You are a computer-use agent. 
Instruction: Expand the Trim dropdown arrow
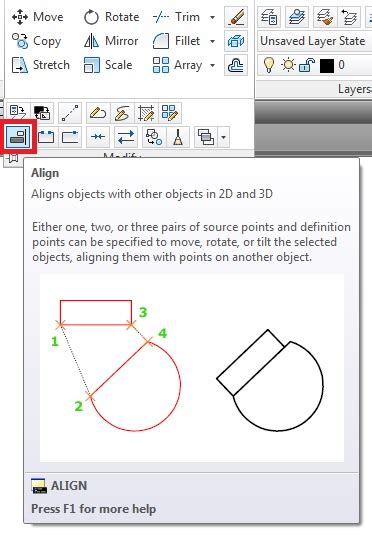[x=213, y=17]
